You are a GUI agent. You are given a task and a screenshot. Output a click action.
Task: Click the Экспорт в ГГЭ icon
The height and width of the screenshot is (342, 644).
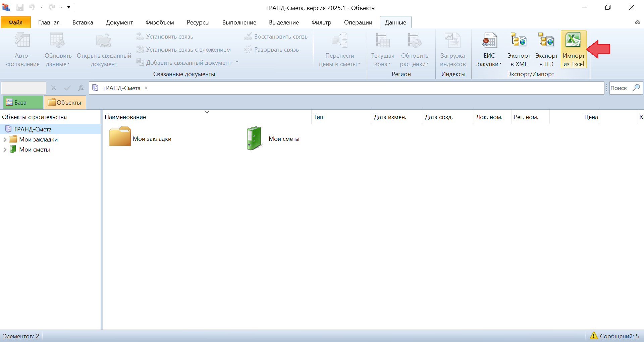click(x=546, y=41)
